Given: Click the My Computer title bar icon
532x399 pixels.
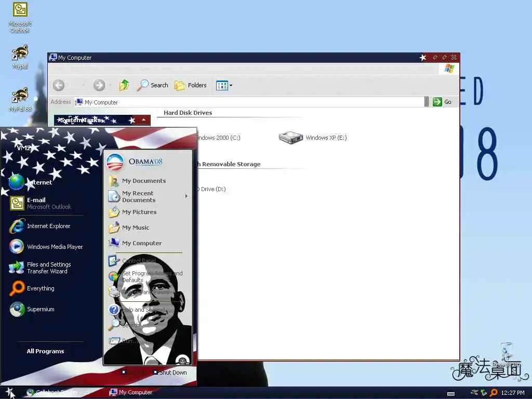Looking at the screenshot, I should point(53,57).
